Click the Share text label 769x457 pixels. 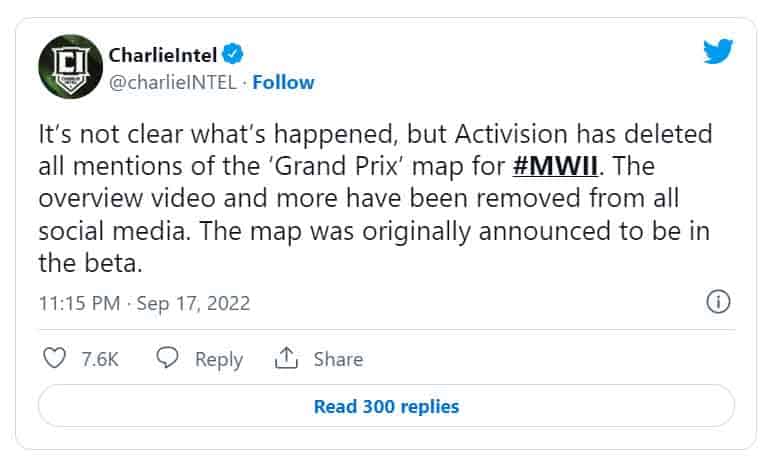(338, 359)
